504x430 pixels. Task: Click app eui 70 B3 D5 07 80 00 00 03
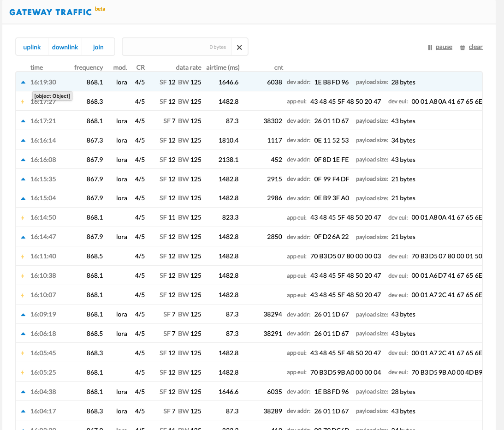[x=345, y=256]
